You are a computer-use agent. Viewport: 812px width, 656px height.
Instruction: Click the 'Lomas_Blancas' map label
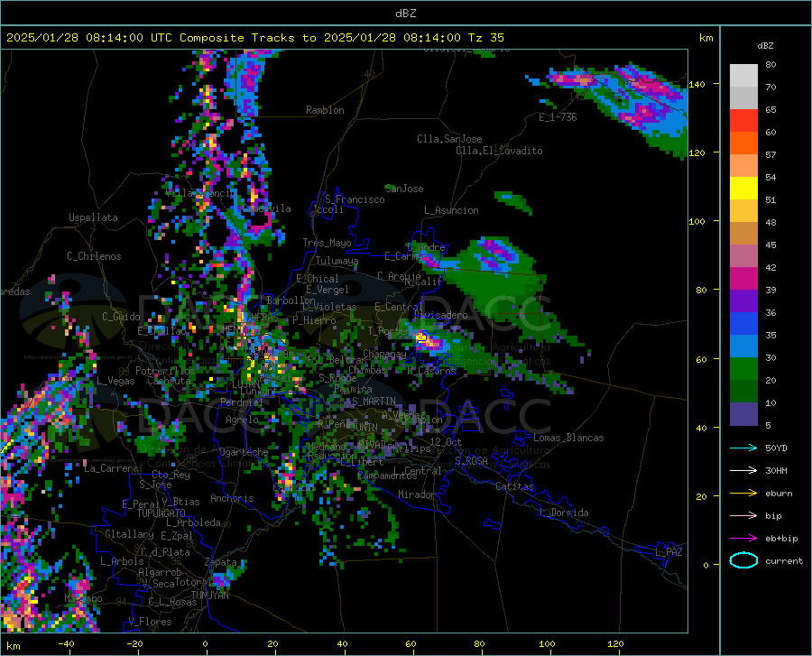point(568,438)
